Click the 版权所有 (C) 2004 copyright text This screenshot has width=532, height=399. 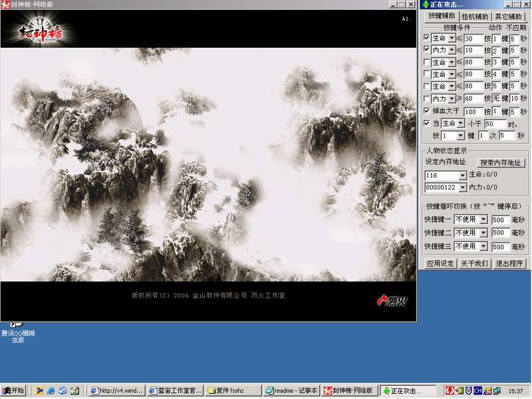coord(208,295)
